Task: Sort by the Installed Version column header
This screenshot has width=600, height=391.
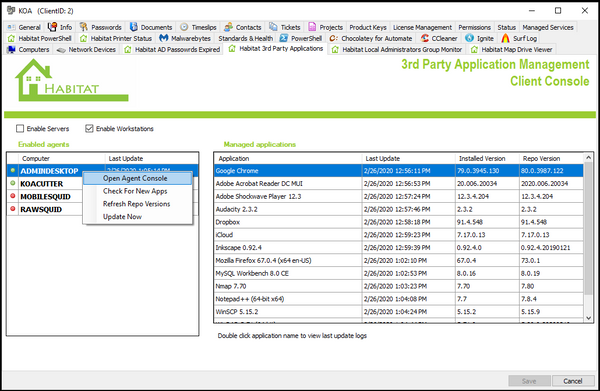Action: coord(487,158)
